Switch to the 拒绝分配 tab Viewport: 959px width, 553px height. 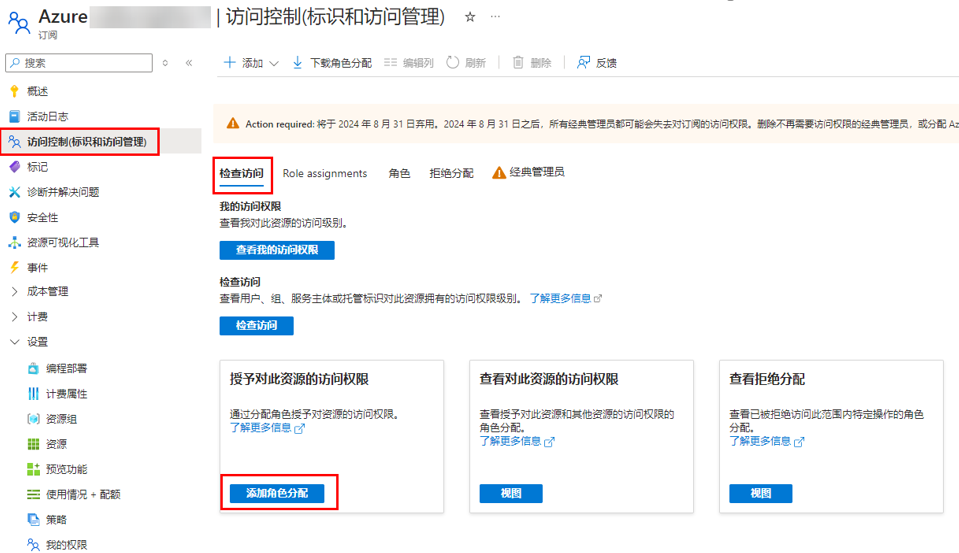pyautogui.click(x=451, y=174)
